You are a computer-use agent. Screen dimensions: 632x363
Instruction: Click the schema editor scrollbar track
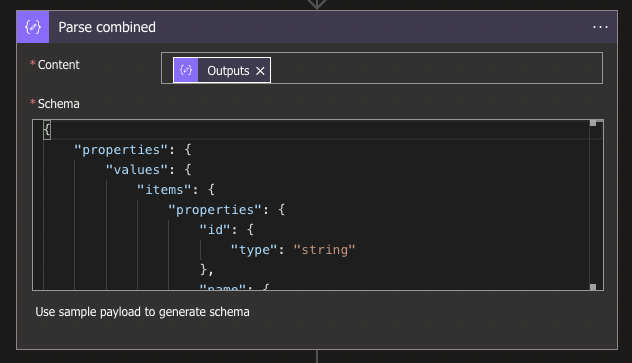(593, 205)
